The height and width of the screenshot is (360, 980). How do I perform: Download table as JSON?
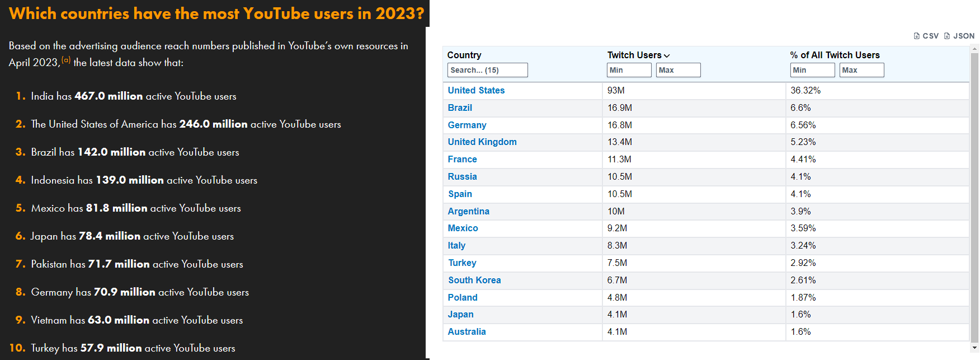point(959,36)
